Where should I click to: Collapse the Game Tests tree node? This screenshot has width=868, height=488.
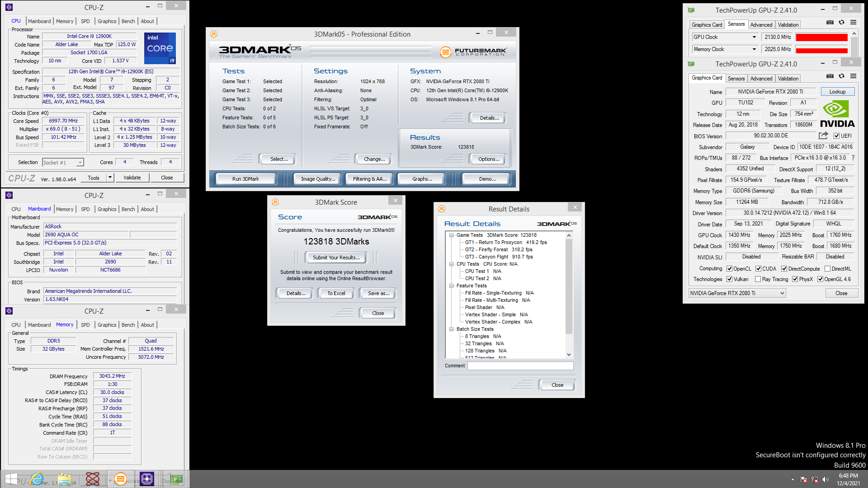pos(451,235)
